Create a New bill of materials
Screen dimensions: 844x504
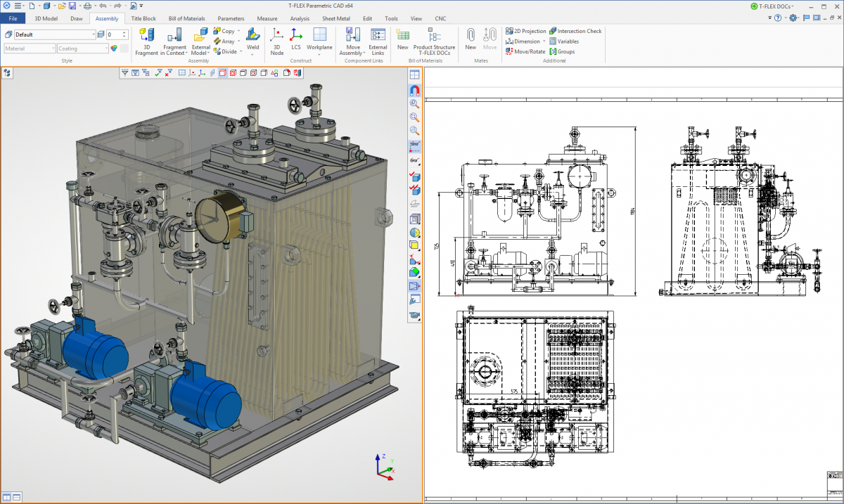[402, 39]
